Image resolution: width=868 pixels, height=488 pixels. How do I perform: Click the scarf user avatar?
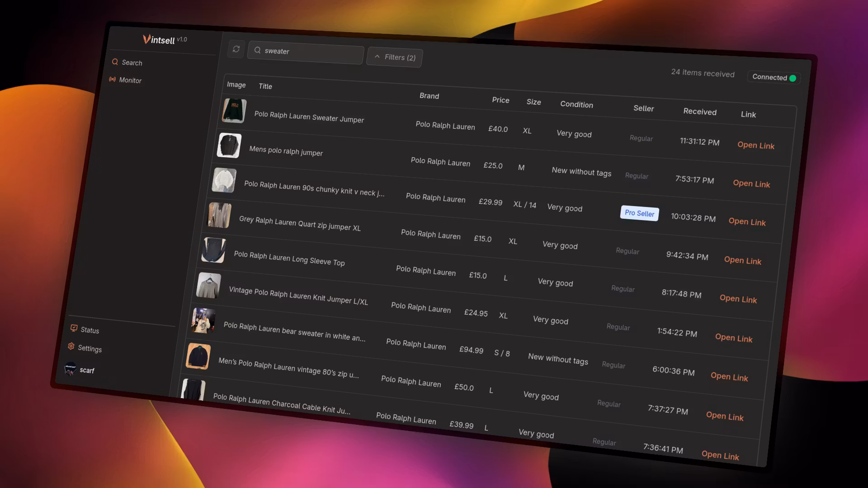[x=70, y=369]
